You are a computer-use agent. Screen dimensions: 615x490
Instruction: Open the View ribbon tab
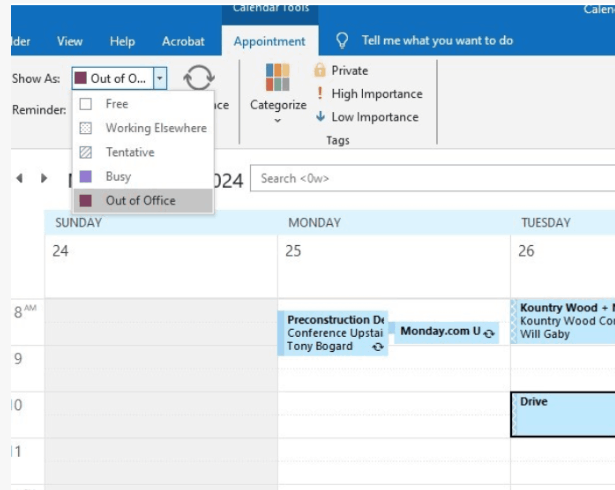[x=70, y=41]
